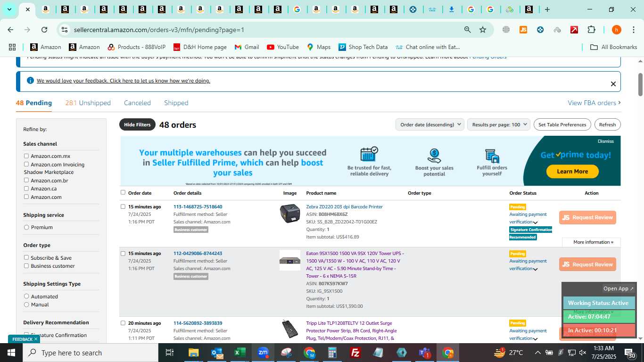Screen dimensions: 644x362
Task: Switch to the 48 Pending tab
Action: [x=34, y=103]
